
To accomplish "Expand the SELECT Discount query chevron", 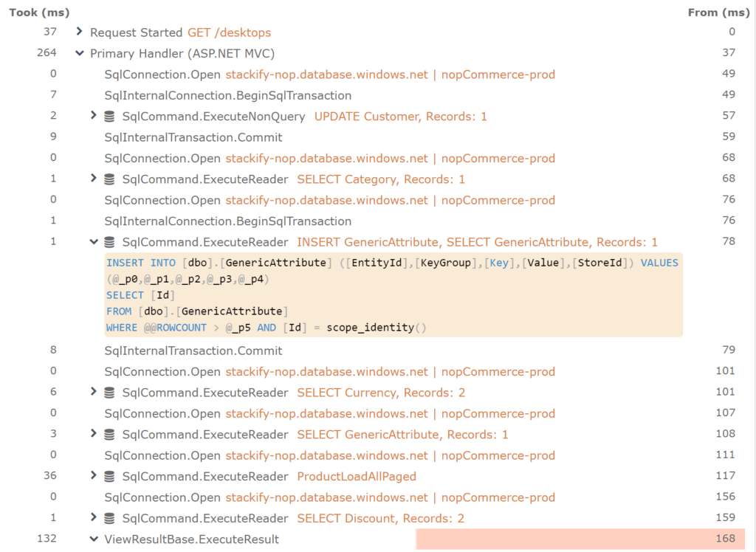I will click(94, 518).
